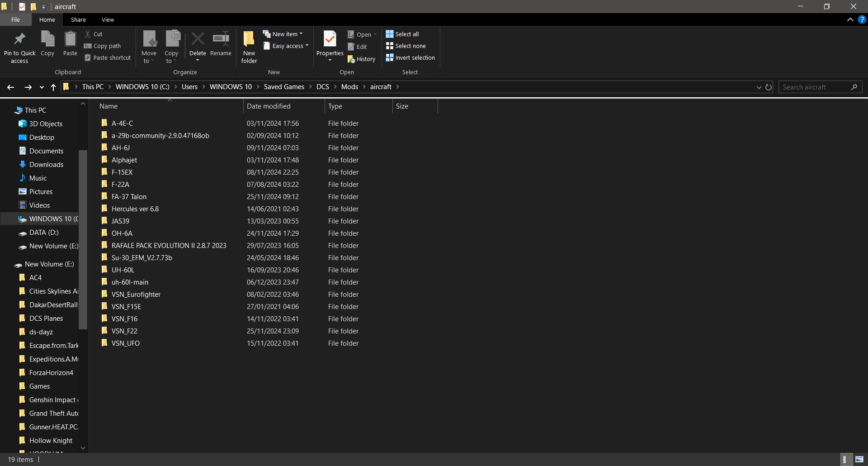Refresh the aircraft folder view
Screen dimensions: 868x466
769,87
